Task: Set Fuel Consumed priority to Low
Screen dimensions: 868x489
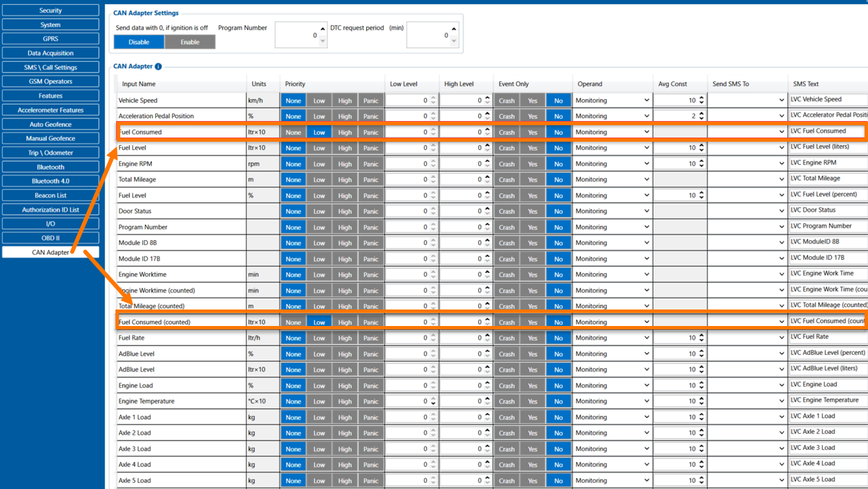Action: 319,132
